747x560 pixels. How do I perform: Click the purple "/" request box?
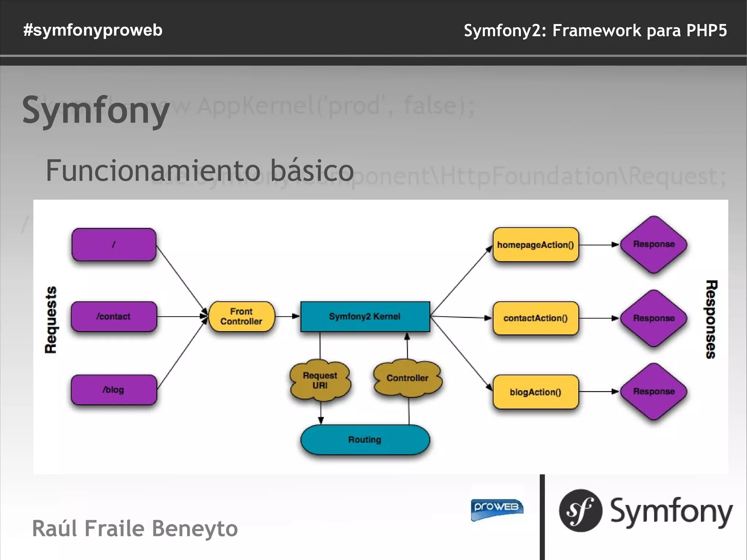pos(114,244)
